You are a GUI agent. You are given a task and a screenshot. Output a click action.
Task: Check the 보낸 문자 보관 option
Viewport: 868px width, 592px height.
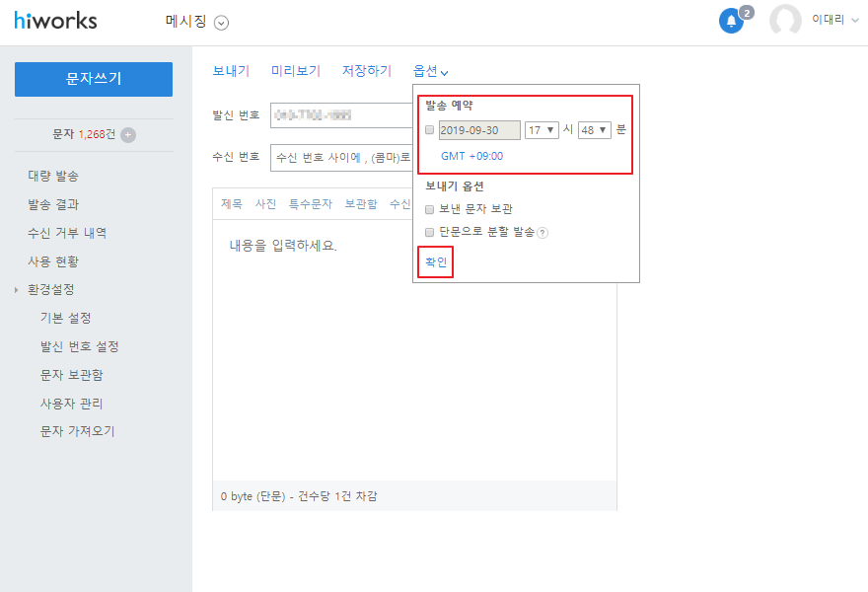(429, 209)
